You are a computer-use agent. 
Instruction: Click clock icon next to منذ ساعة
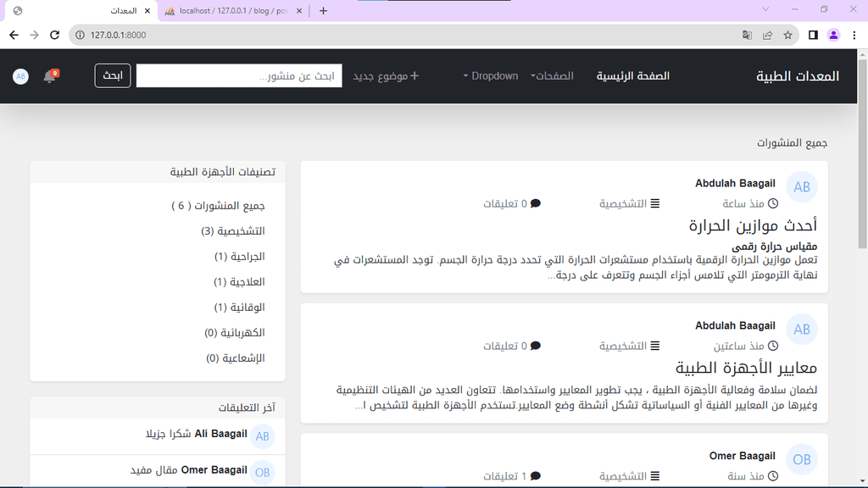773,203
